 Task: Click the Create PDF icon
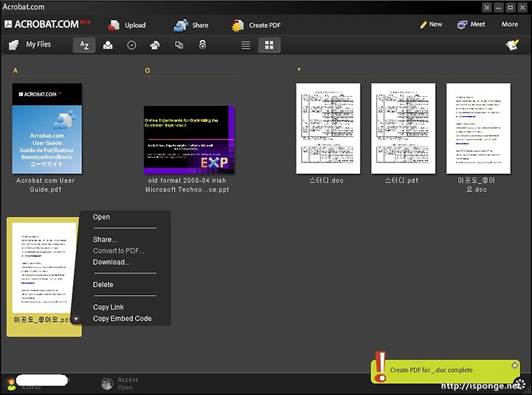237,25
